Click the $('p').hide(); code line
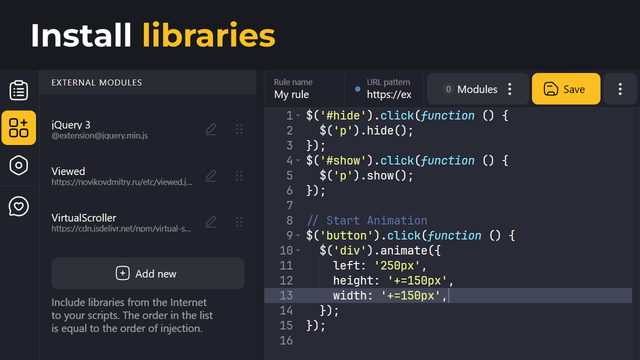 pyautogui.click(x=366, y=131)
